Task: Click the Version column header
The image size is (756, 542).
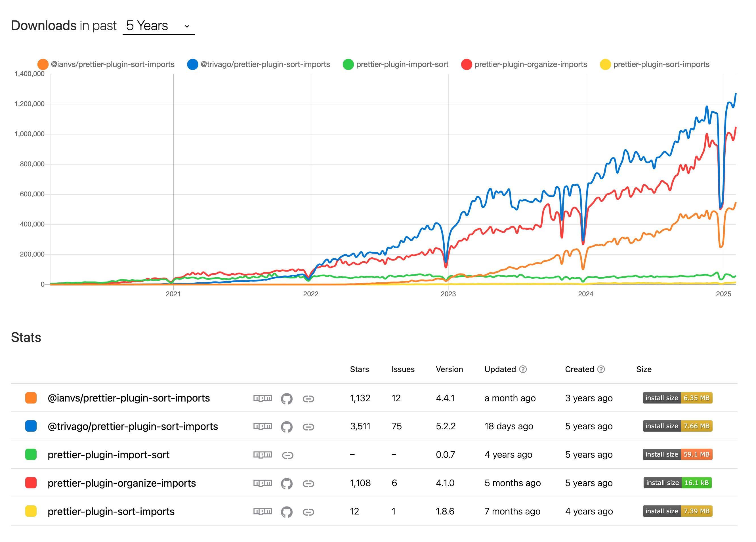Action: tap(449, 369)
